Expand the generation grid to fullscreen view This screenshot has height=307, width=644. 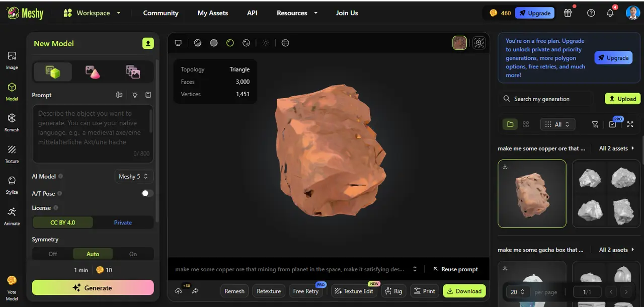point(630,124)
